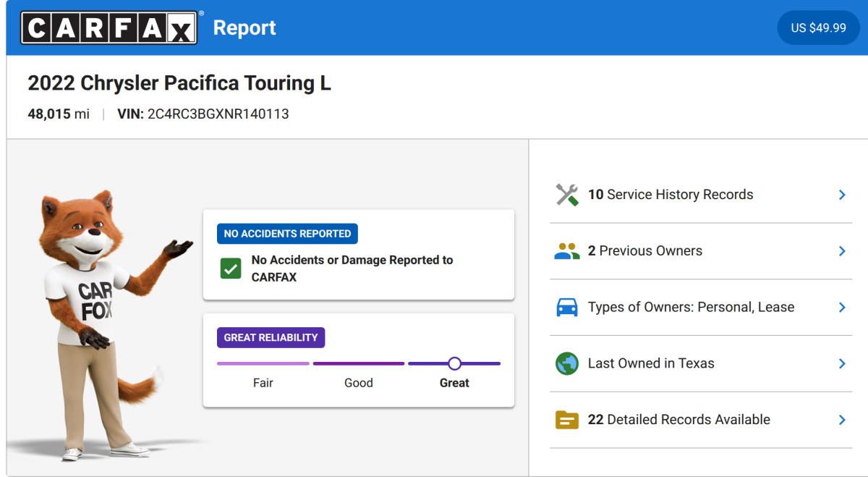Open 10 Service History Records
Screen dimensions: 868x477
coord(701,195)
